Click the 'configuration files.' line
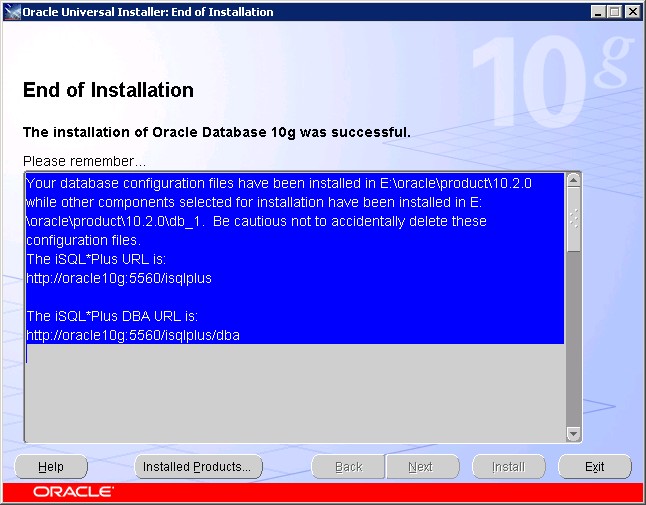Viewport: 646px width, 505px height. [84, 240]
